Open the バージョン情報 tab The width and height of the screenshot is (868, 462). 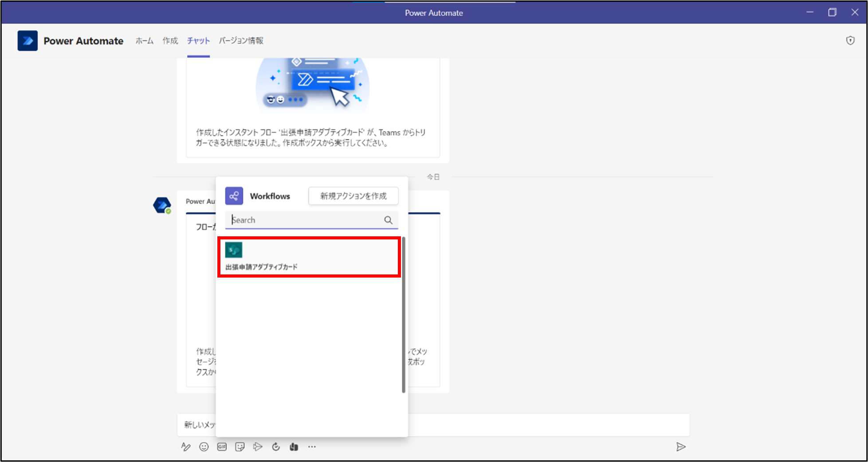click(241, 41)
